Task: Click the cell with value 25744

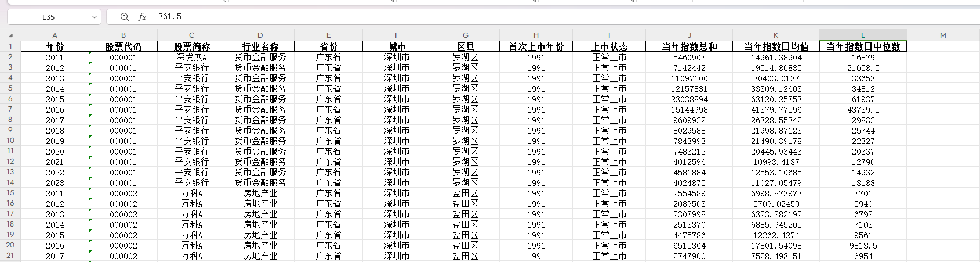Action: (x=863, y=131)
